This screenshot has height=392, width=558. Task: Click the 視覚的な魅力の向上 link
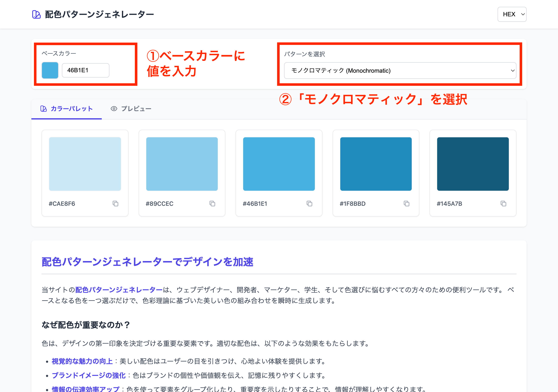(x=82, y=361)
